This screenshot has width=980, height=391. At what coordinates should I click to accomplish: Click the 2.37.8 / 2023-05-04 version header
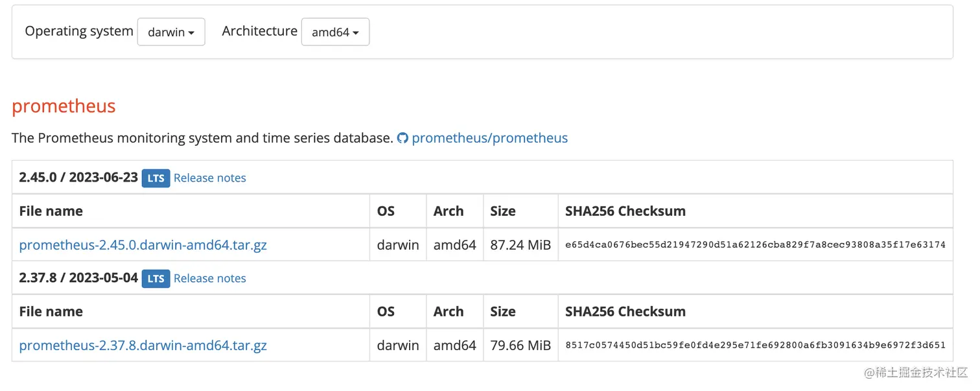(x=78, y=278)
